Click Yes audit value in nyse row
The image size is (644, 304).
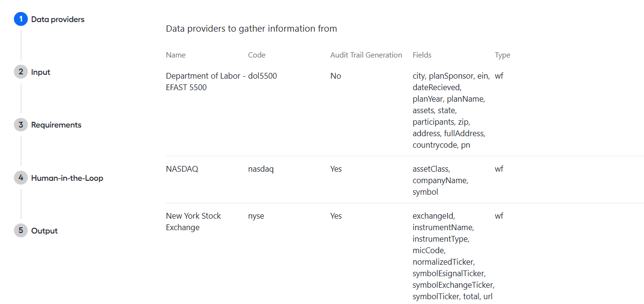coord(336,216)
